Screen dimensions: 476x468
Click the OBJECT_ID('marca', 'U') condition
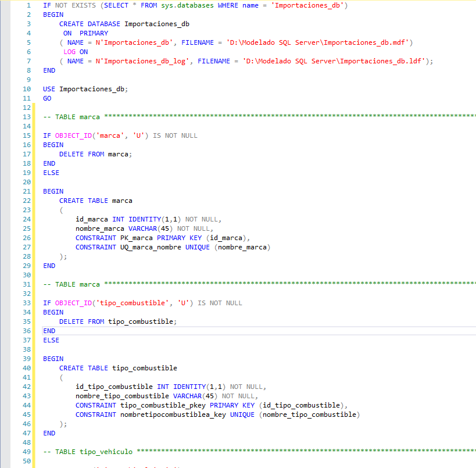pyautogui.click(x=101, y=135)
